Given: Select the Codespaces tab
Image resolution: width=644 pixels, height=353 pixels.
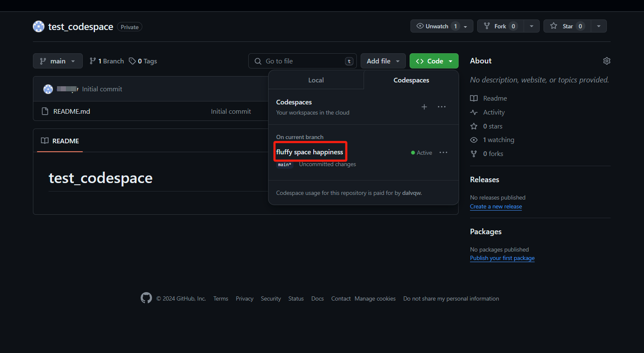Looking at the screenshot, I should 411,80.
